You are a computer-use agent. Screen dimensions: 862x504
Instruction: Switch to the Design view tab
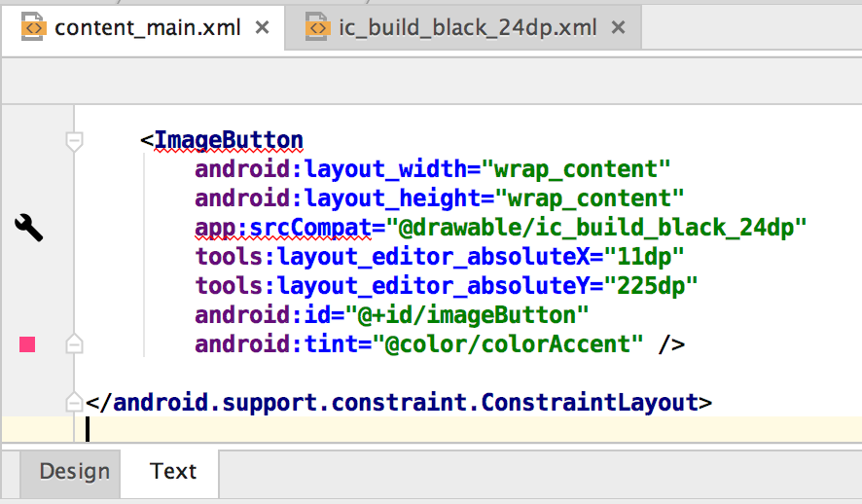click(x=74, y=472)
